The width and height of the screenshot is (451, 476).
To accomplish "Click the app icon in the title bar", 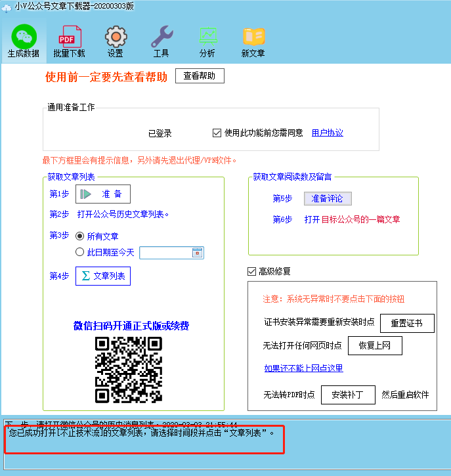I will click(7, 7).
